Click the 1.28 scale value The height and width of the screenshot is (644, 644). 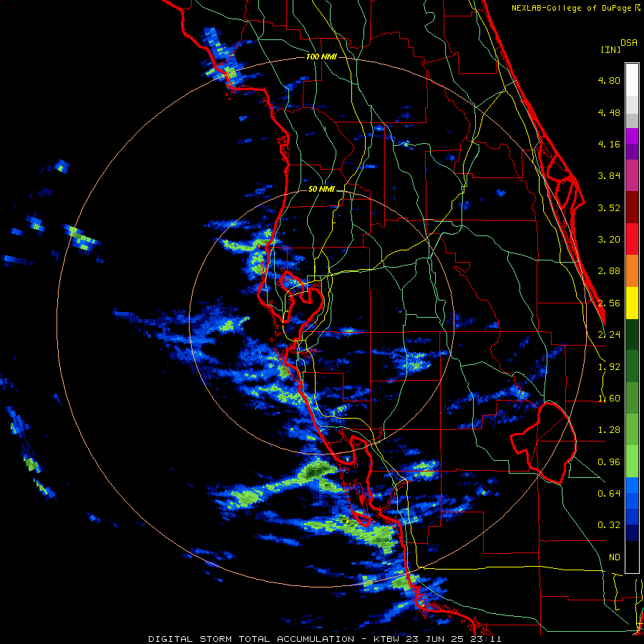[x=609, y=430]
